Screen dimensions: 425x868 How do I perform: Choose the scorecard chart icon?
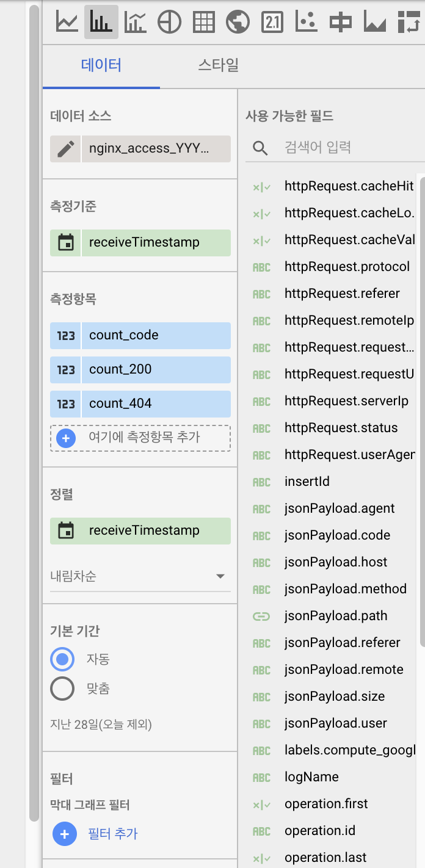pos(272,22)
